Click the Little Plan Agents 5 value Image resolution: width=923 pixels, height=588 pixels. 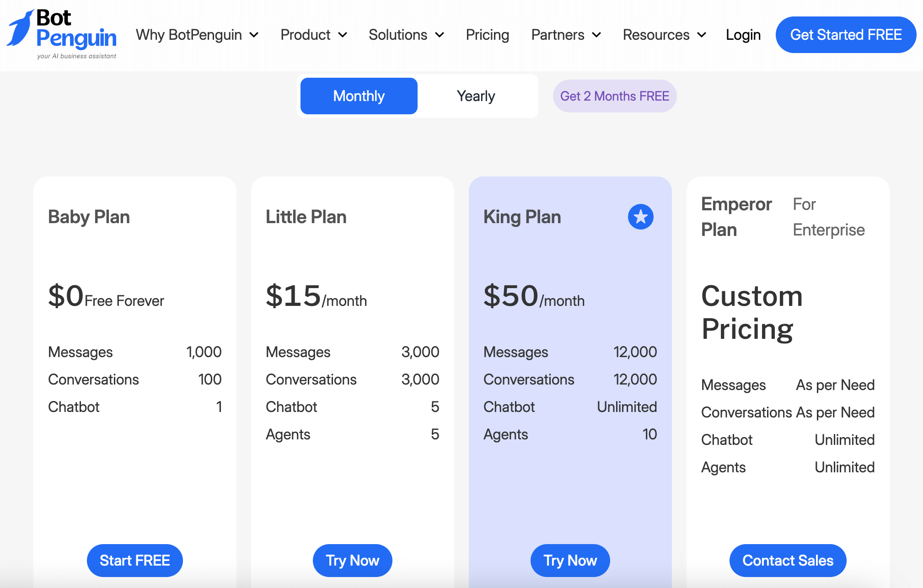[435, 434]
